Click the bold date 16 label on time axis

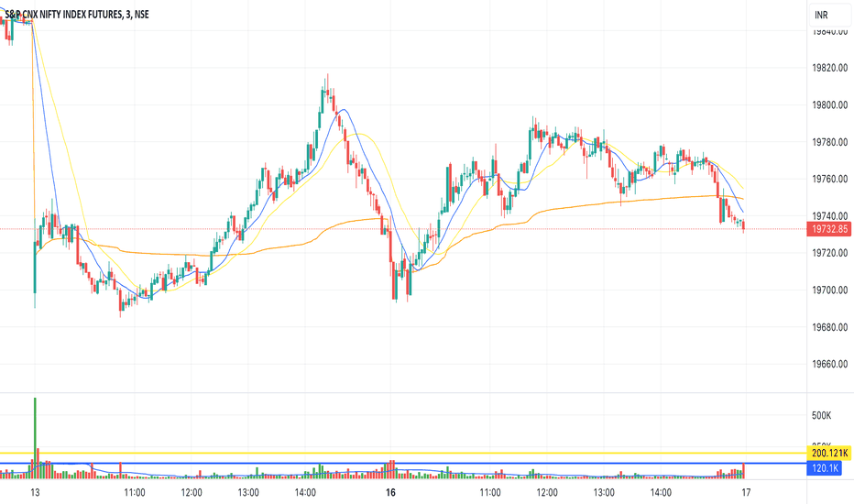click(x=390, y=493)
